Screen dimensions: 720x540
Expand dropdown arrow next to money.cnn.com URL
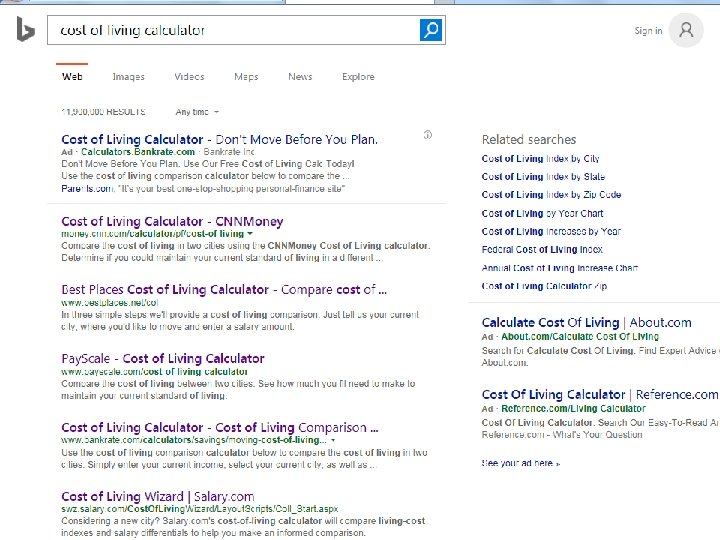tap(250, 234)
